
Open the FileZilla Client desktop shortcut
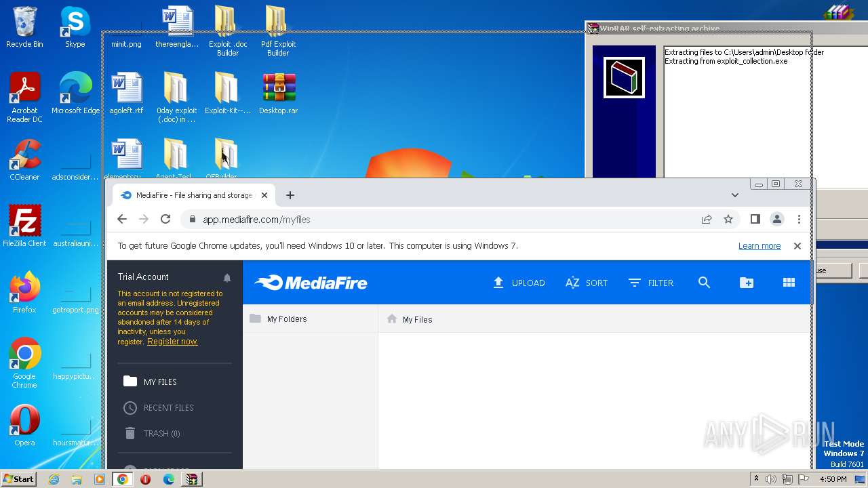(x=24, y=226)
